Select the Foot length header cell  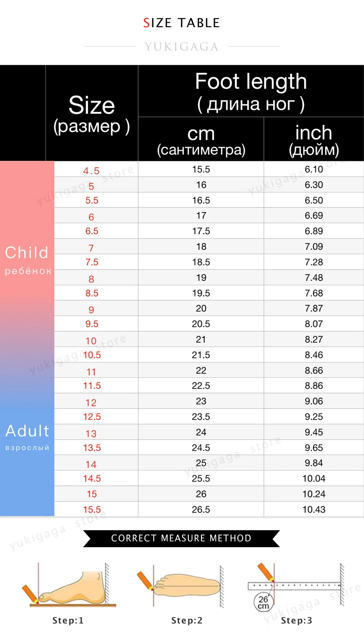click(251, 91)
